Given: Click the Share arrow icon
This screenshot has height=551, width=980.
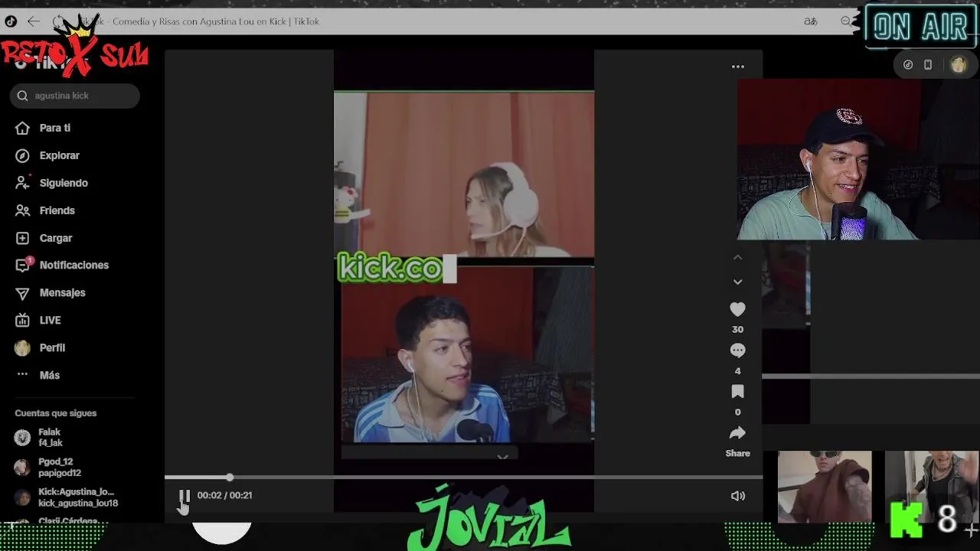Looking at the screenshot, I should (737, 433).
